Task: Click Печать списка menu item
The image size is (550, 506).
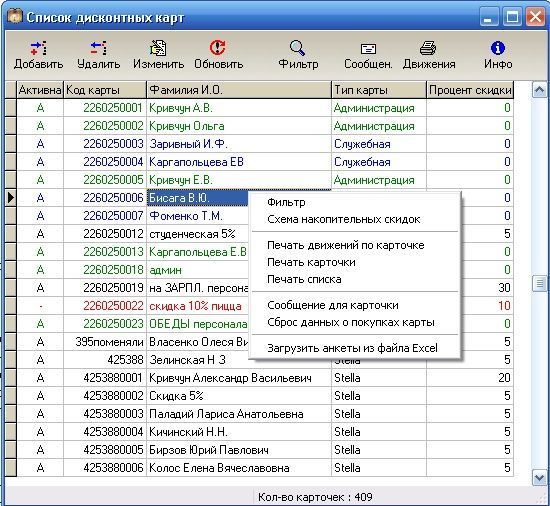Action: coord(304,279)
